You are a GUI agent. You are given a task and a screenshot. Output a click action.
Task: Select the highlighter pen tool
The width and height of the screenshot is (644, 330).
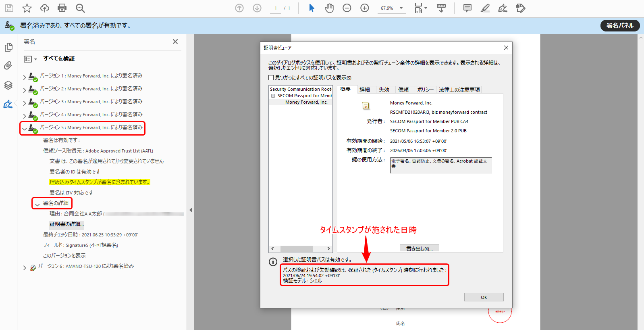[485, 8]
